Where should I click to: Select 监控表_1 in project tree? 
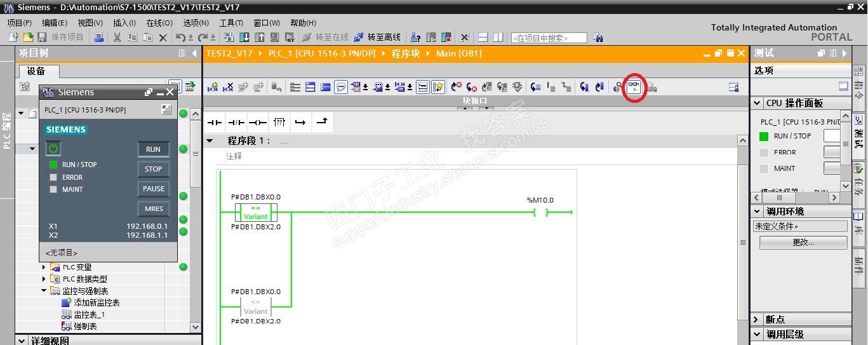coord(83,315)
